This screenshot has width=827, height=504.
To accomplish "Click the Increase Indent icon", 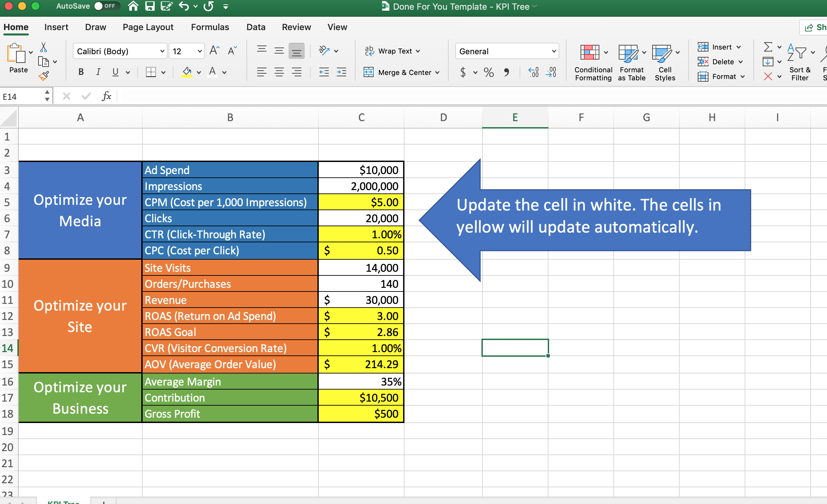I will tap(341, 72).
